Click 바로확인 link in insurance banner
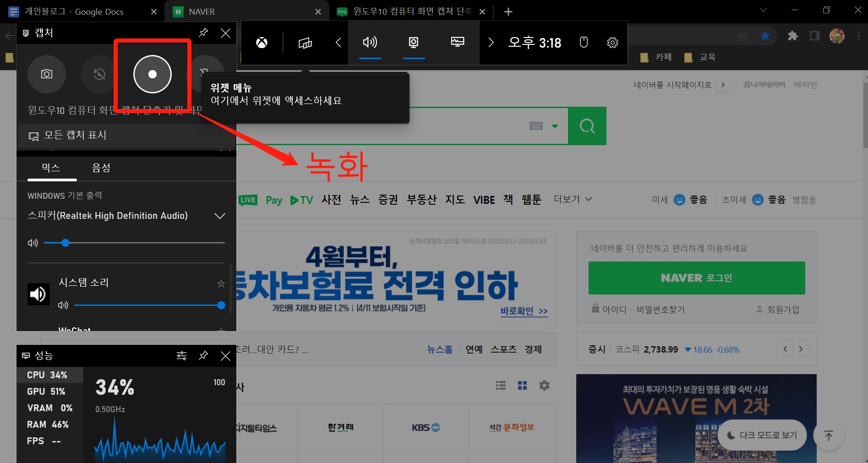 (524, 311)
